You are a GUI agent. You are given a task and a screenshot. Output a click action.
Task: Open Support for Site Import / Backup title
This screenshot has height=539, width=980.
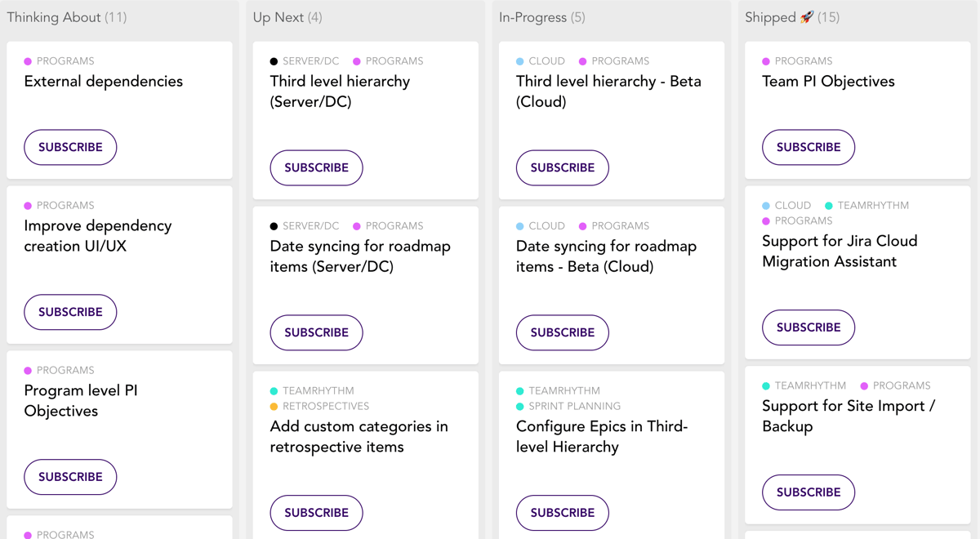pos(849,416)
